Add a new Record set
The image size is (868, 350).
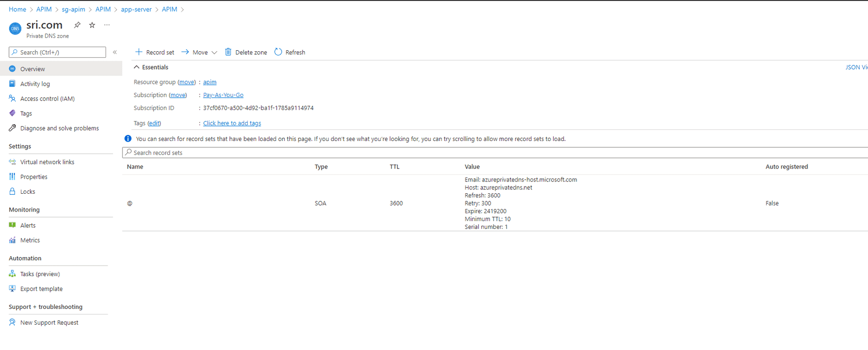click(154, 52)
